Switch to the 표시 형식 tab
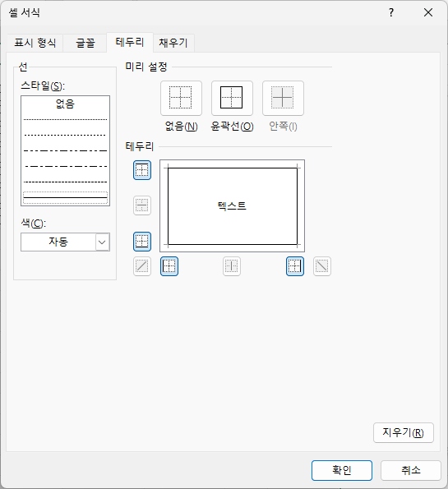Screen dimensions: 448x489 click(35, 43)
